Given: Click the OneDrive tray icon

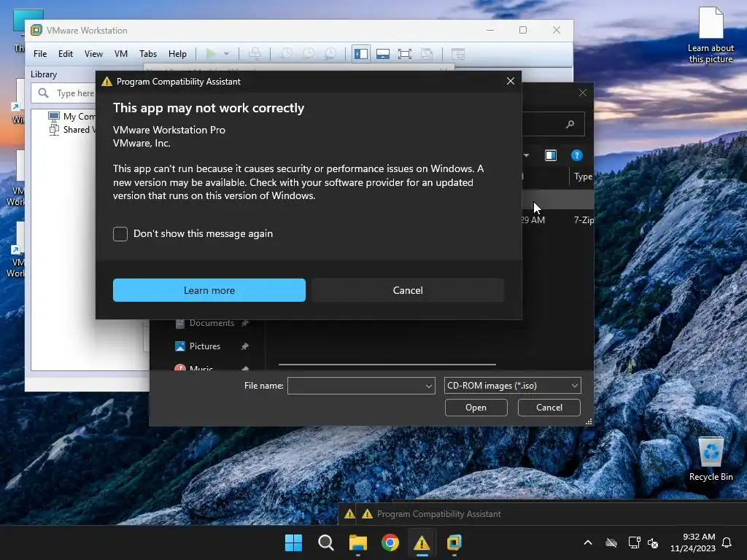Looking at the screenshot, I should pos(611,542).
